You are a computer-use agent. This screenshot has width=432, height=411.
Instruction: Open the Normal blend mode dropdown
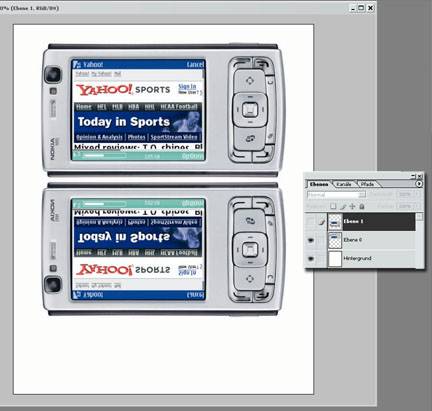(x=336, y=194)
